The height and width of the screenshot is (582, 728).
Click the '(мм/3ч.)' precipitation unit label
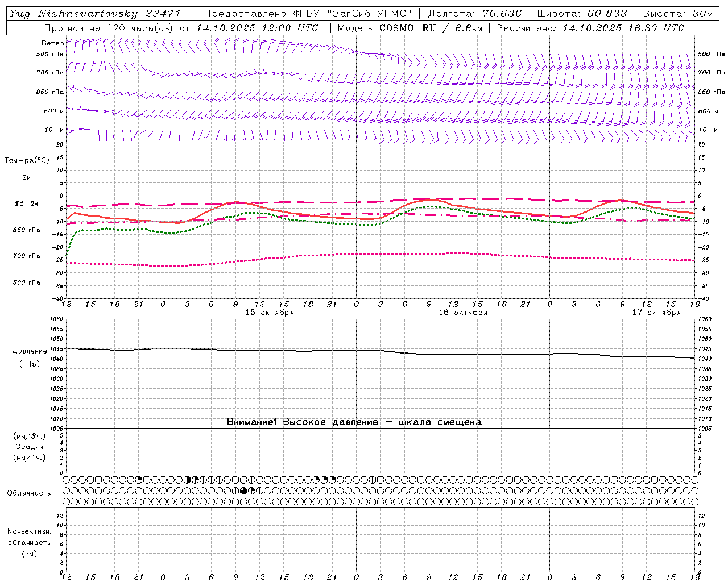coord(30,436)
